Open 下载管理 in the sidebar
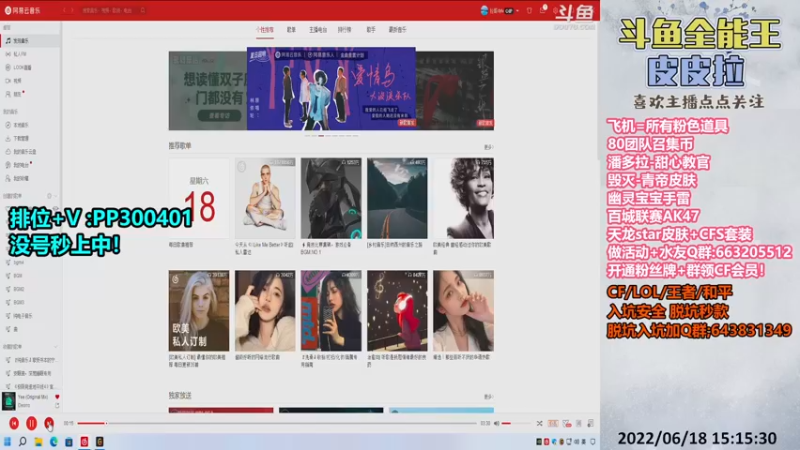Screen dimensions: 800x450 tap(30, 138)
